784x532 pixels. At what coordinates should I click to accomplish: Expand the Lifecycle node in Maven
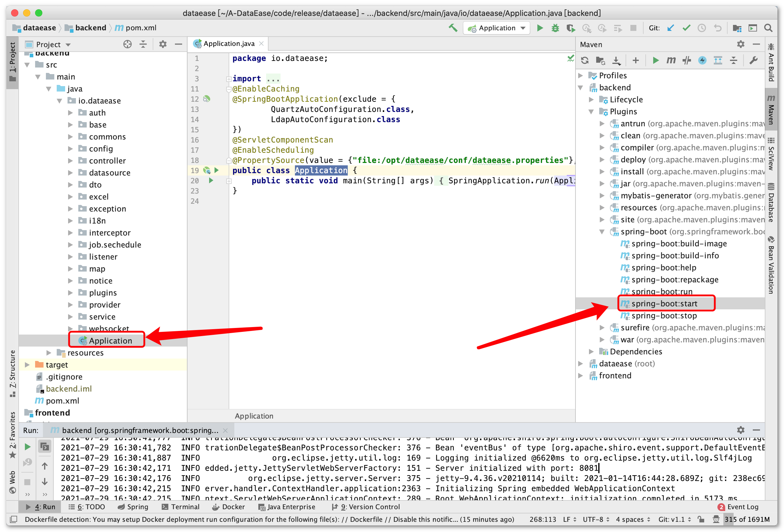pos(591,100)
